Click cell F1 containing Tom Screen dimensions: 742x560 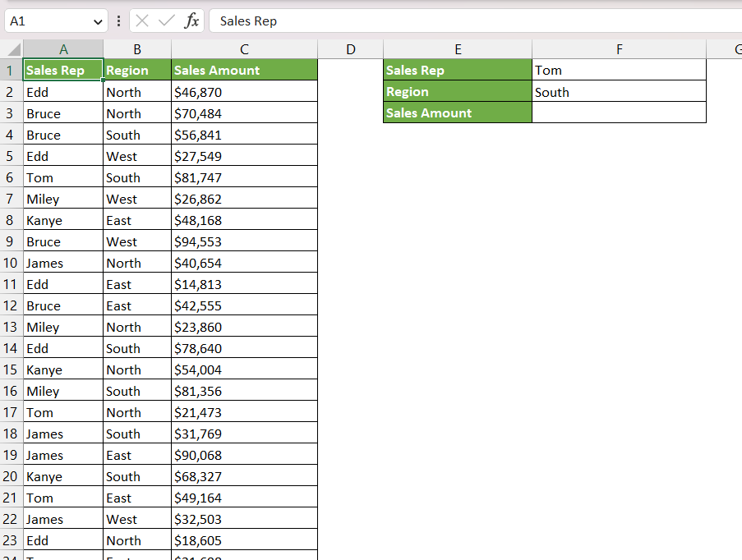click(619, 70)
